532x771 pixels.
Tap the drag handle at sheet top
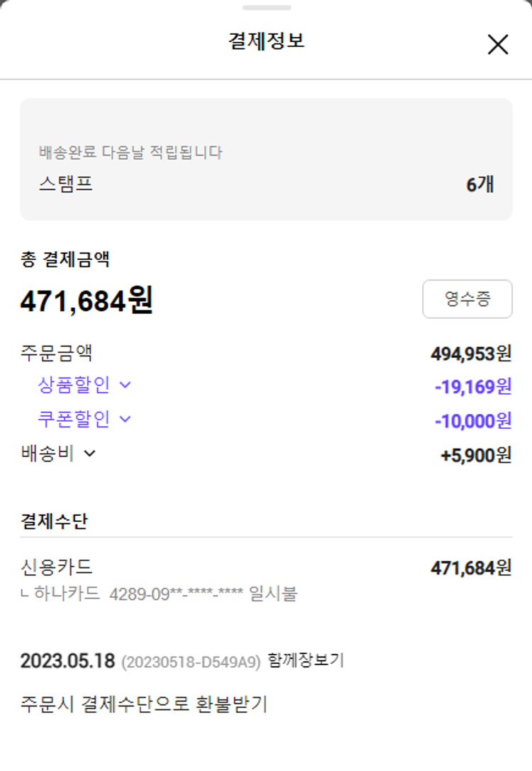[266, 8]
